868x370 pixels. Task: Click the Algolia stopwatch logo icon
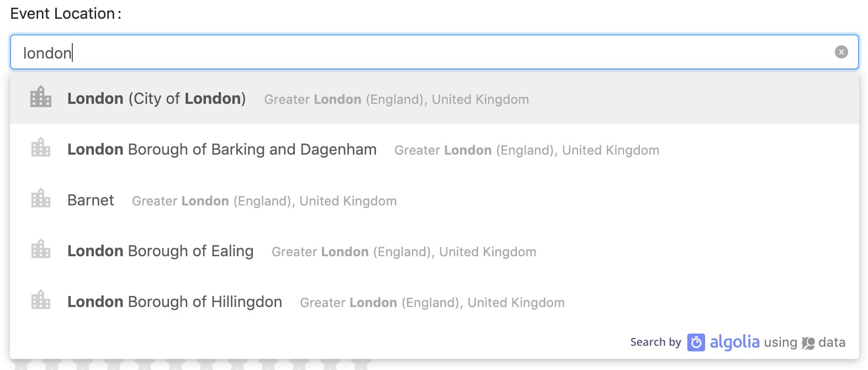pyautogui.click(x=696, y=342)
